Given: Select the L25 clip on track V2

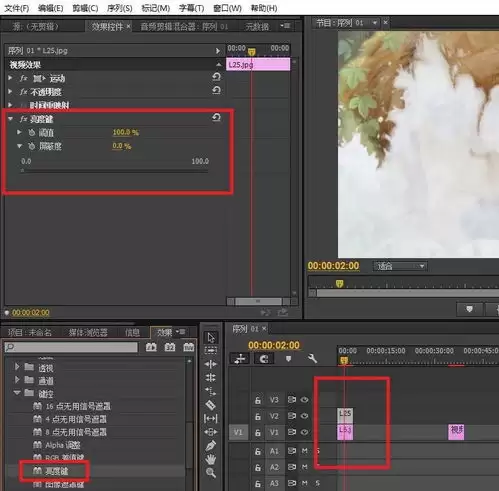Looking at the screenshot, I should point(345,416).
